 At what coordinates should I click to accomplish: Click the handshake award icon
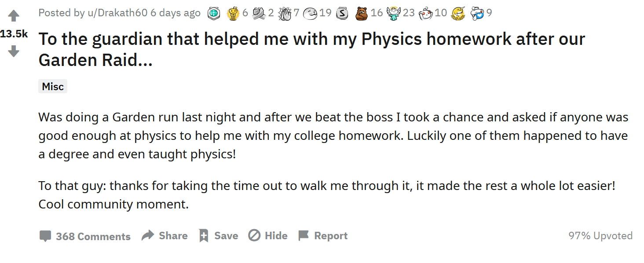pyautogui.click(x=259, y=14)
